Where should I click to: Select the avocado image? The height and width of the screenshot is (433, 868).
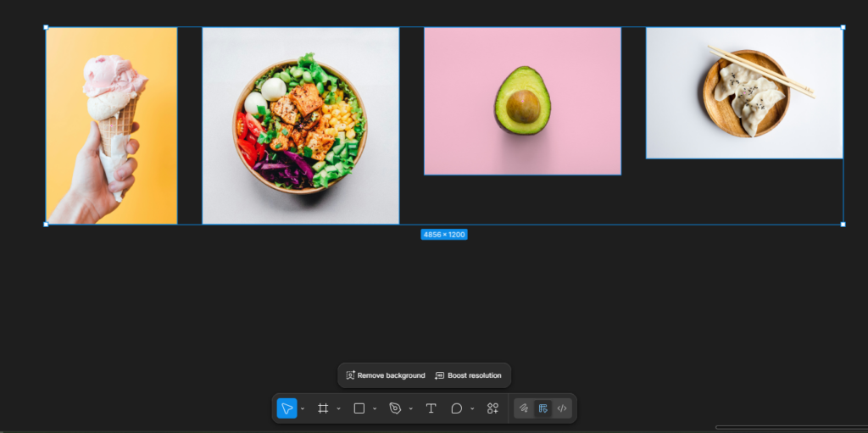click(522, 101)
